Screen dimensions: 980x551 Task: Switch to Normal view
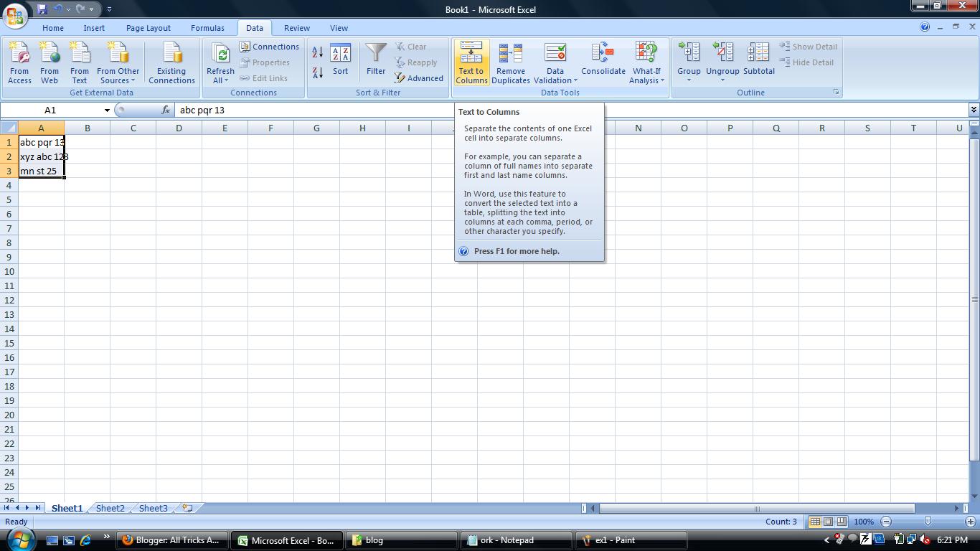(815, 522)
